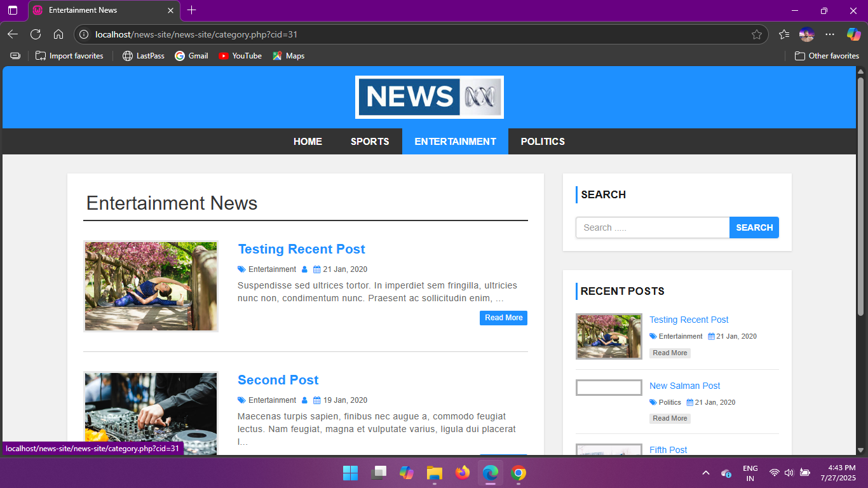Click the '21 Jan, 2020' date beside Politics
Viewport: 868px width, 488px height.
click(x=715, y=402)
